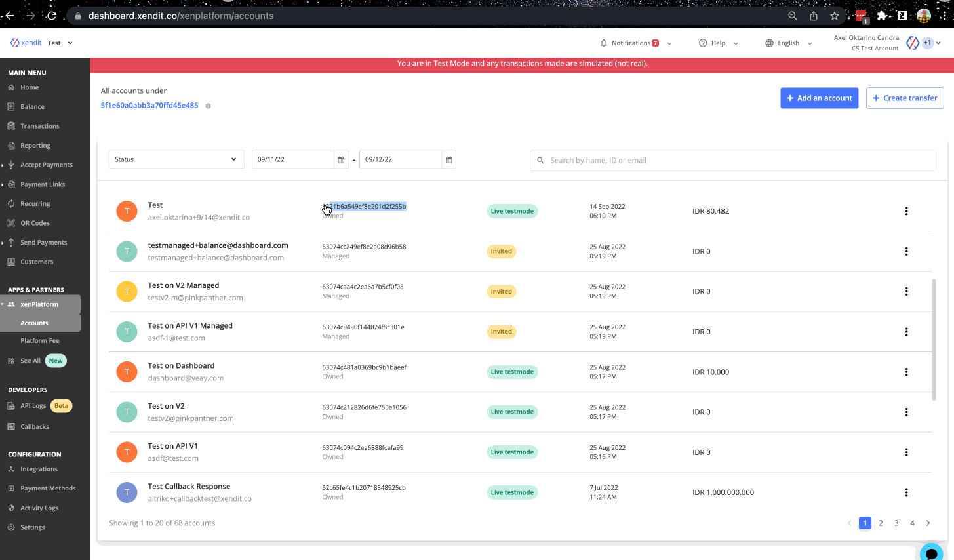Open See All apps menu item

pos(30,361)
